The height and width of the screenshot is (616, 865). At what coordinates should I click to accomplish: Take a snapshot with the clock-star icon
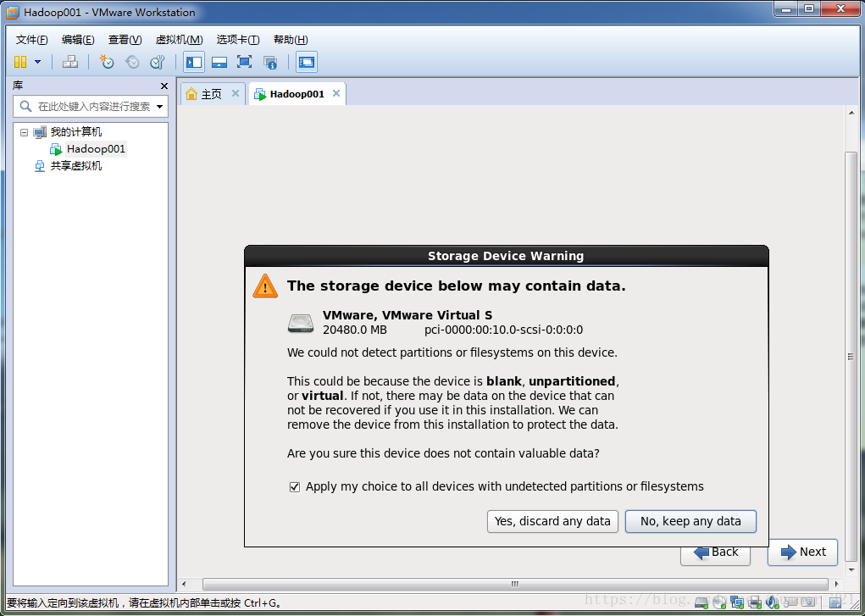tap(107, 62)
